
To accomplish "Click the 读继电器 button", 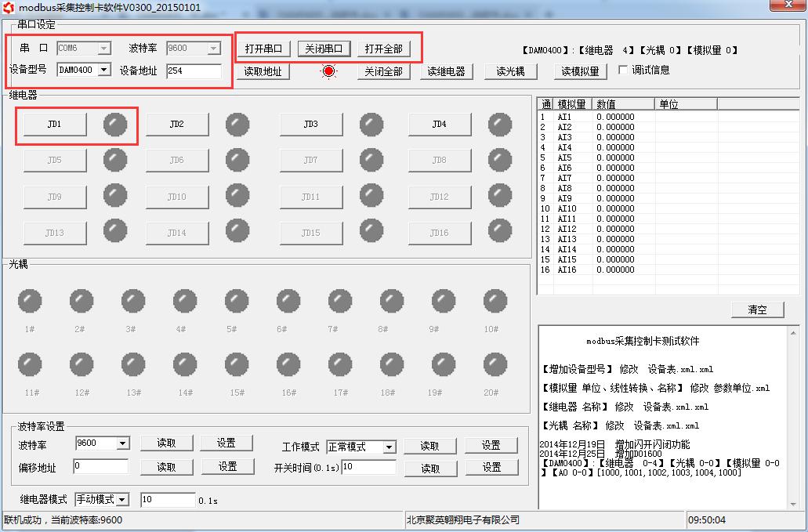I will click(x=446, y=71).
